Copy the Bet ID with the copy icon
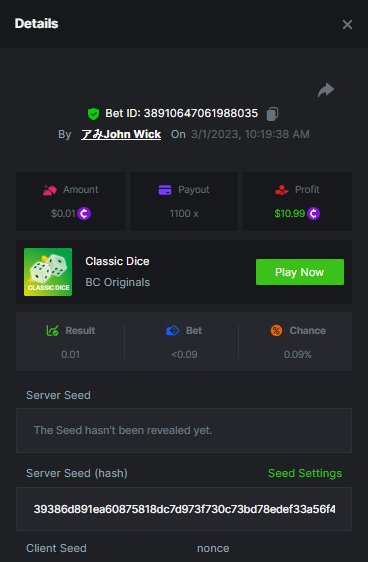The width and height of the screenshot is (368, 562). [x=272, y=114]
